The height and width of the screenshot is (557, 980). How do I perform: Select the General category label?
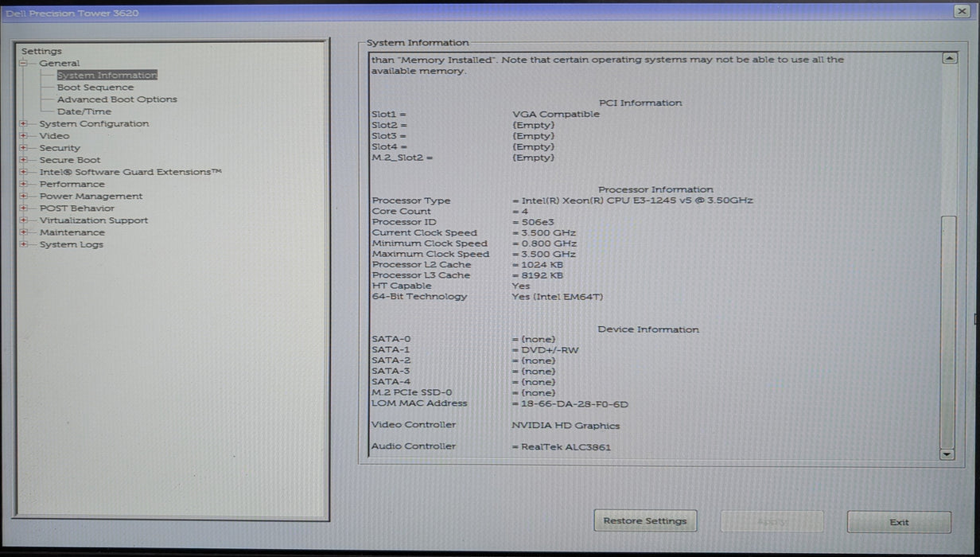point(60,63)
